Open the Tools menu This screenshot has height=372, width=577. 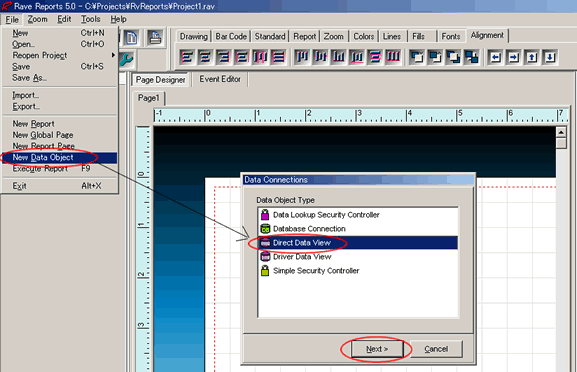(x=91, y=19)
